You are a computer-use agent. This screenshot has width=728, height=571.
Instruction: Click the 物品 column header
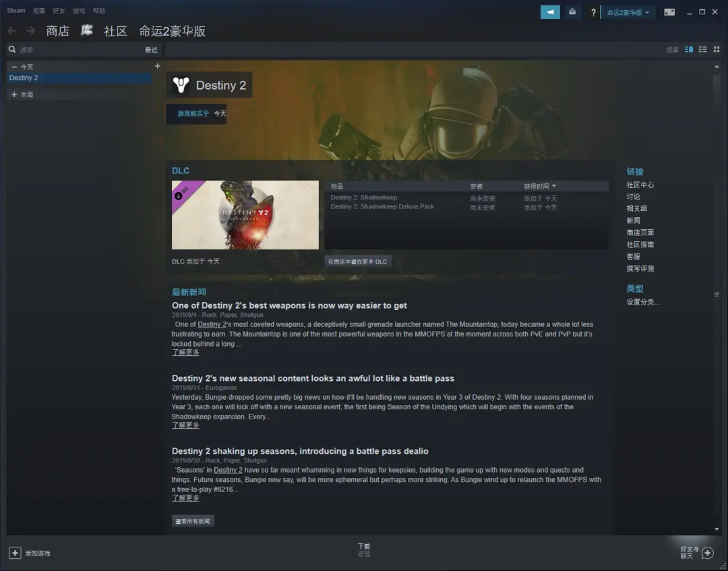[x=337, y=186]
